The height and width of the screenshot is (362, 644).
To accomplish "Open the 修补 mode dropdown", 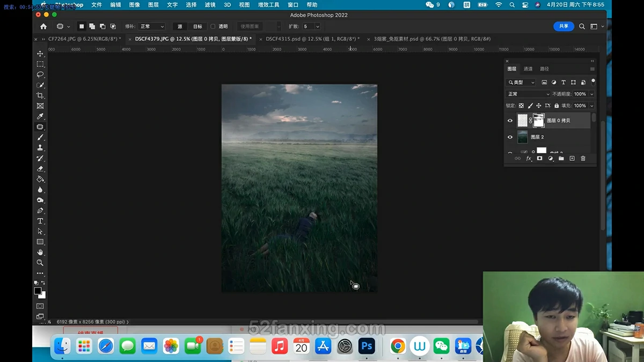I will [x=152, y=26].
